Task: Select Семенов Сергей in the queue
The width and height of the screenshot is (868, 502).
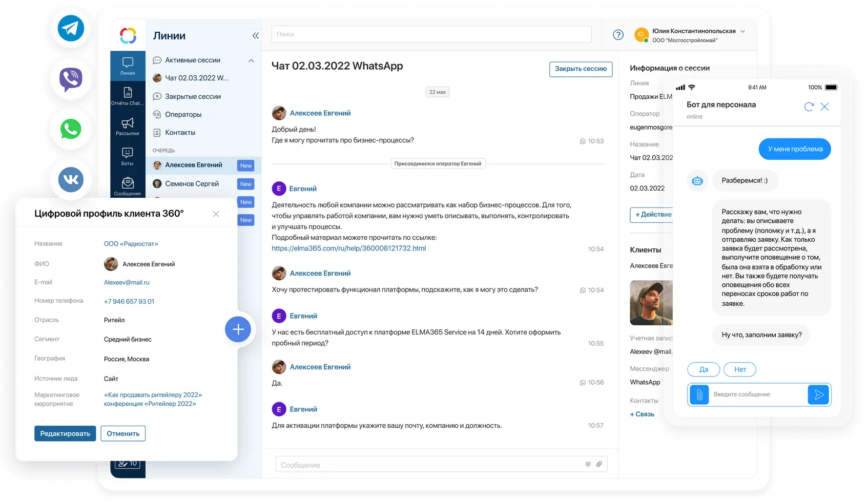Action: click(x=192, y=184)
